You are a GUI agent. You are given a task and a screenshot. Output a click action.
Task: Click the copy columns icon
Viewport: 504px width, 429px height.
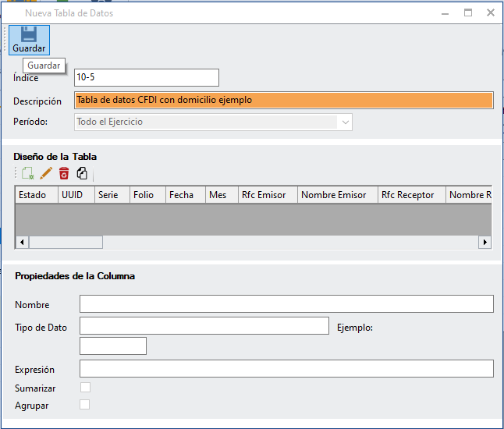82,174
